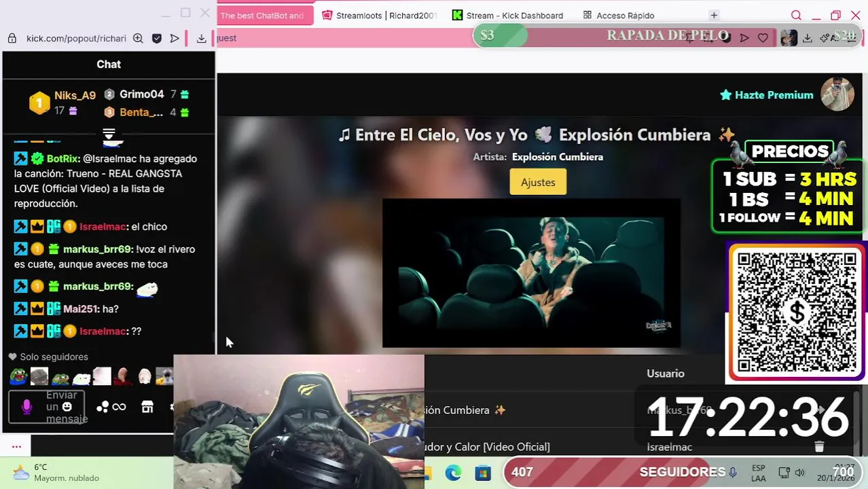This screenshot has width=868, height=489.
Task: Click the volume speaker icon in system tray
Action: click(x=799, y=473)
